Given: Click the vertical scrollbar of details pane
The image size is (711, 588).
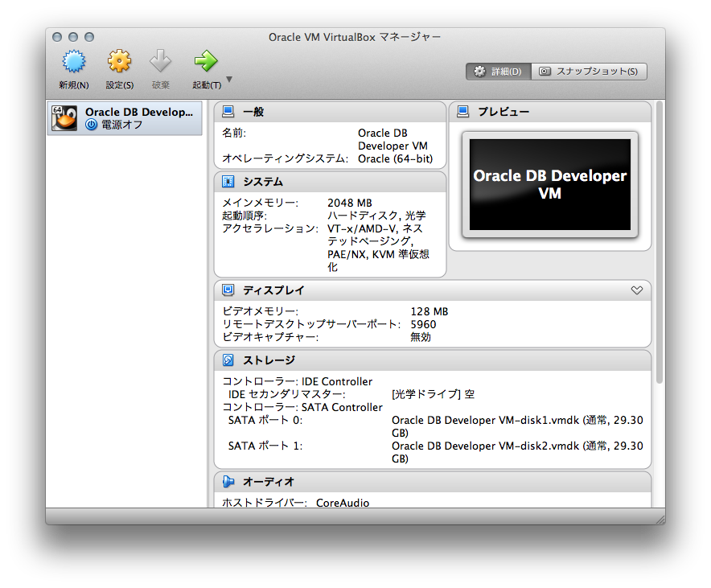Looking at the screenshot, I should [x=660, y=243].
